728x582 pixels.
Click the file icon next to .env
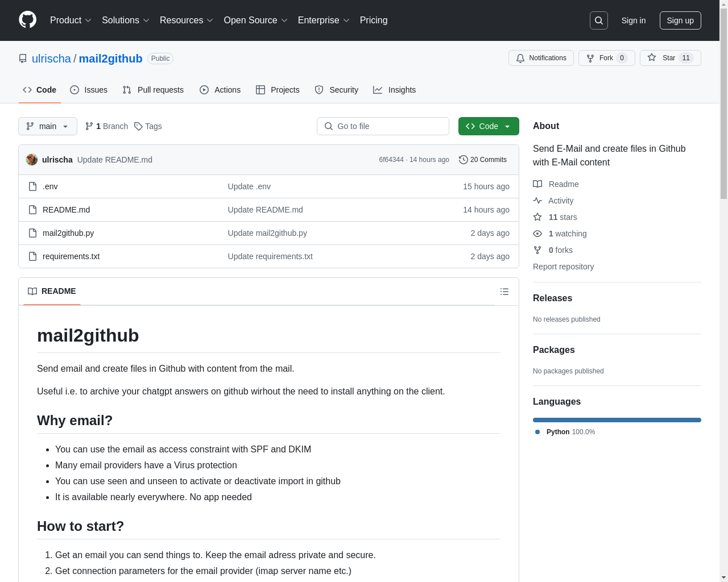(33, 186)
